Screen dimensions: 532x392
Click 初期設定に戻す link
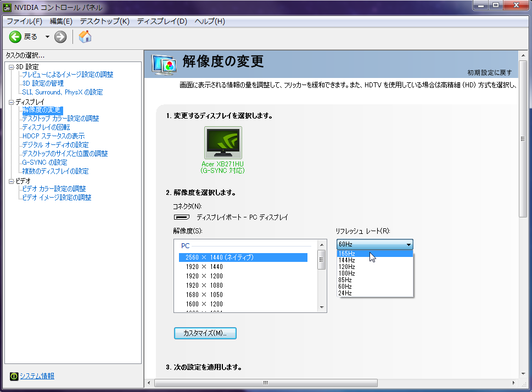pos(490,72)
